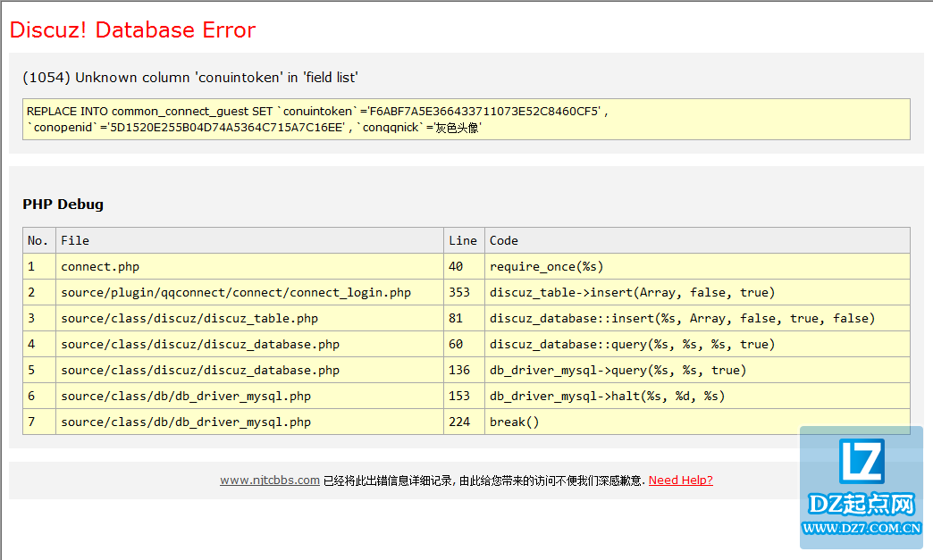Click the red Need Help? link
Screen dimensions: 933x560
[681, 481]
